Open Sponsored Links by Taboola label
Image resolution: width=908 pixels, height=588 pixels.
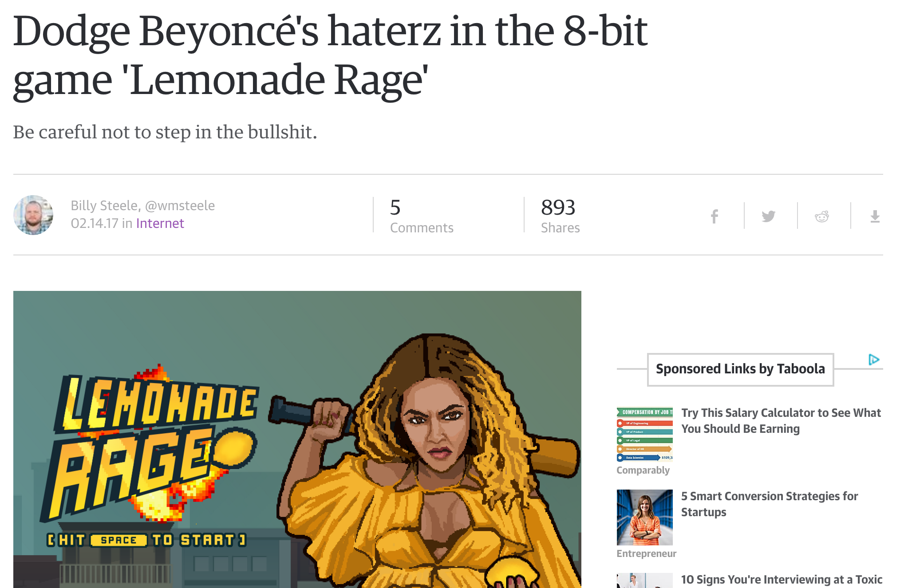point(740,369)
